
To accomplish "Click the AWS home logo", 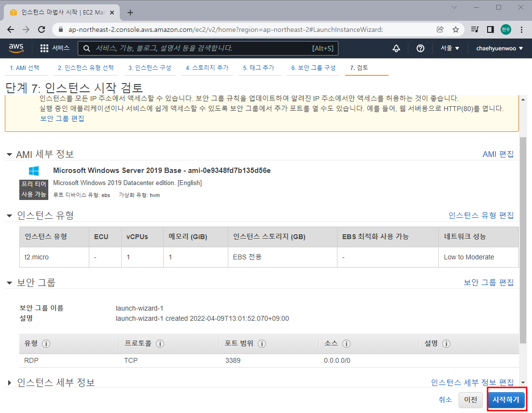I will [x=16, y=48].
